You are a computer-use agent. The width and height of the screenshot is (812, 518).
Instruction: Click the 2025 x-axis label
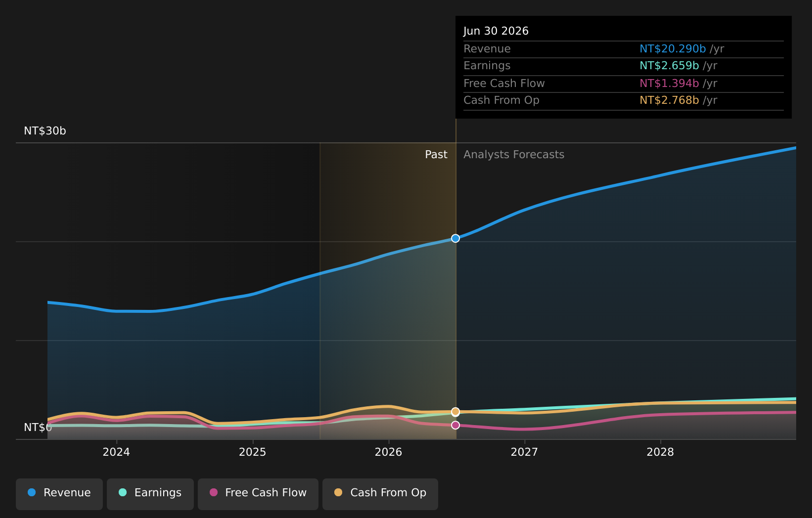pyautogui.click(x=252, y=452)
